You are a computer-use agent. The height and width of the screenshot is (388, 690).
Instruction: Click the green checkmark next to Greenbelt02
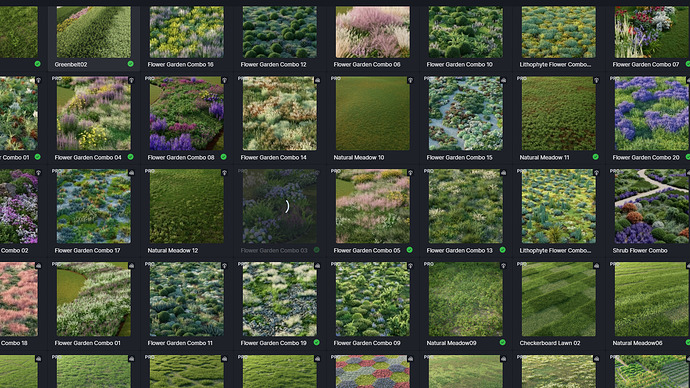[131, 64]
